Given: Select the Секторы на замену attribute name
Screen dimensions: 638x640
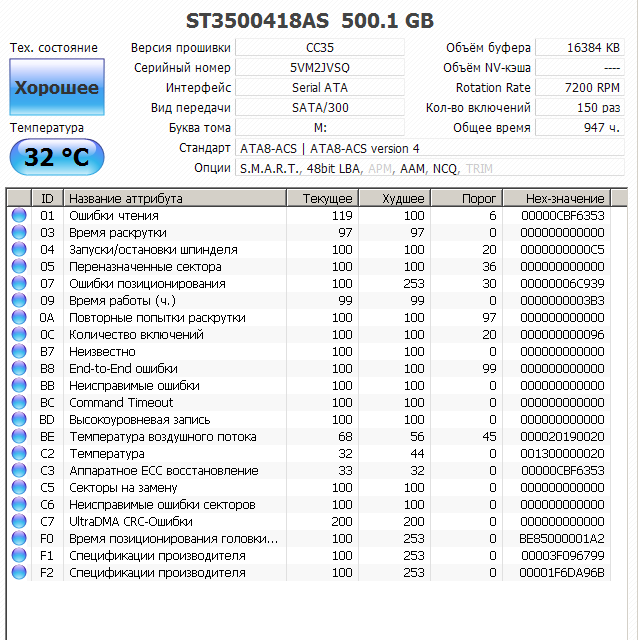Looking at the screenshot, I should point(123,488).
